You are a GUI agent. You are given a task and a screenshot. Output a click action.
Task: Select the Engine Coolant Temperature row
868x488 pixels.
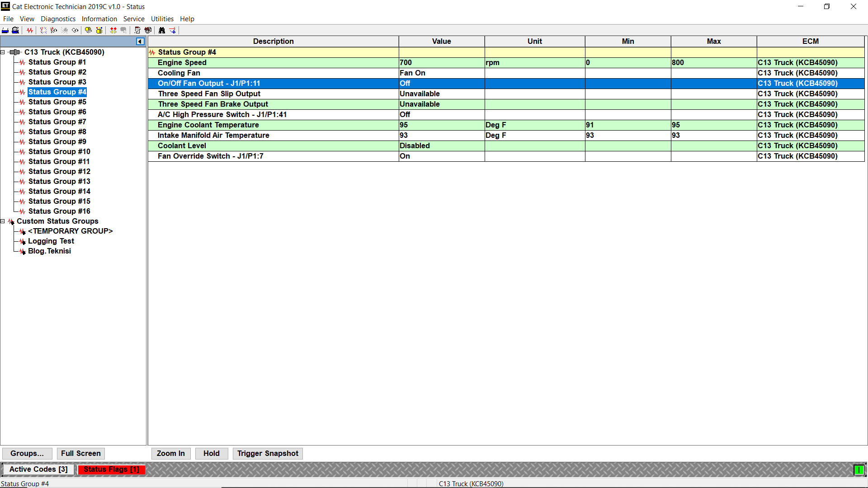coord(208,125)
